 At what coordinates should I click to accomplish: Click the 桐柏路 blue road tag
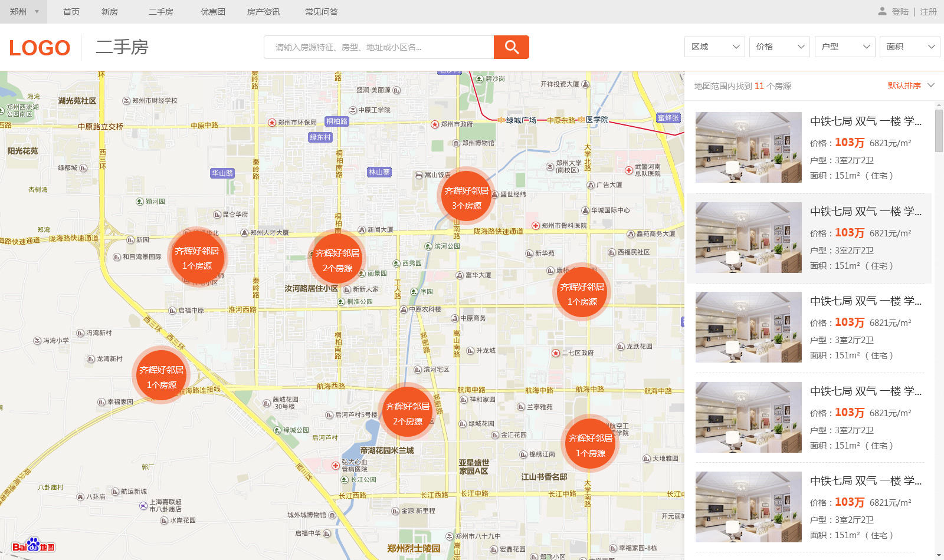[x=337, y=121]
